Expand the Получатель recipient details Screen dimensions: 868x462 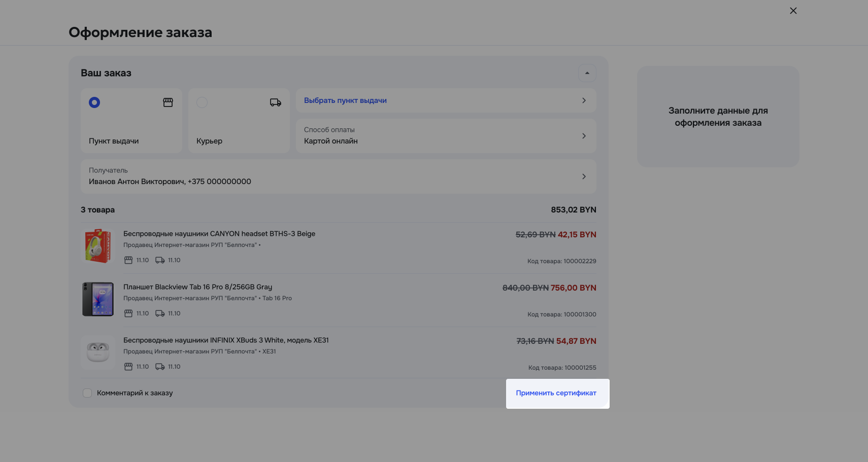(x=338, y=176)
